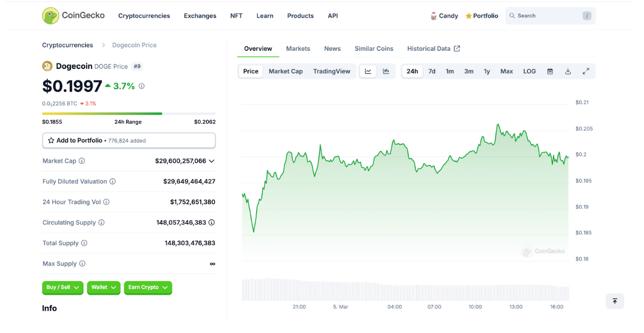The height and width of the screenshot is (333, 644).
Task: Download chart data icon
Action: (x=568, y=71)
